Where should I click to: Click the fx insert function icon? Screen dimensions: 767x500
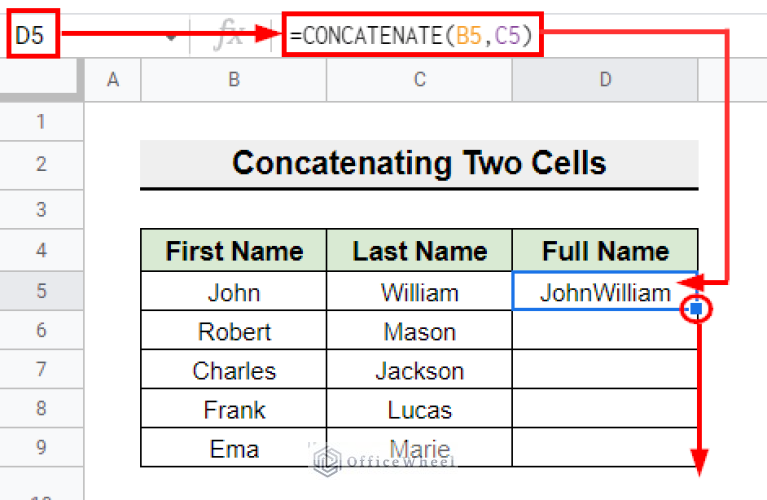tap(229, 36)
